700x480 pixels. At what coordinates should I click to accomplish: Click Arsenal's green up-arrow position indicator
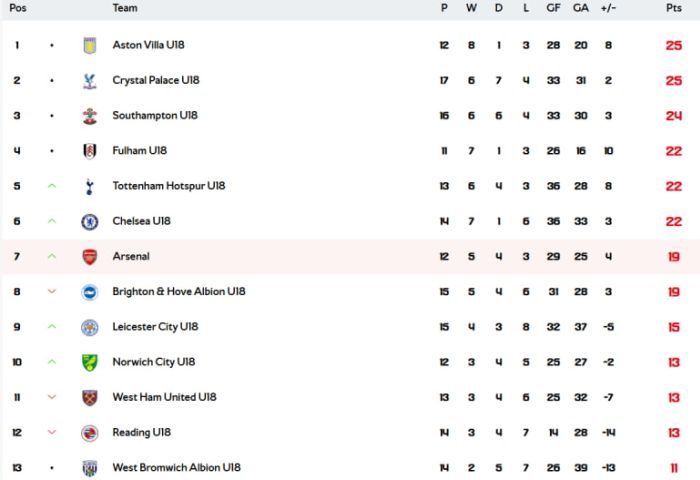52,256
